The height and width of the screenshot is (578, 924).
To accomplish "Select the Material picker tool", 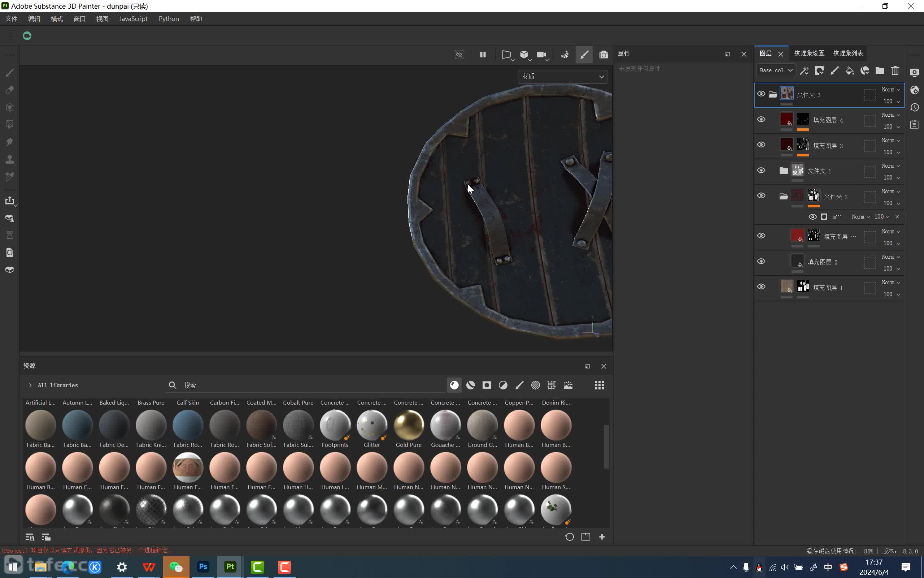I will coord(10,176).
